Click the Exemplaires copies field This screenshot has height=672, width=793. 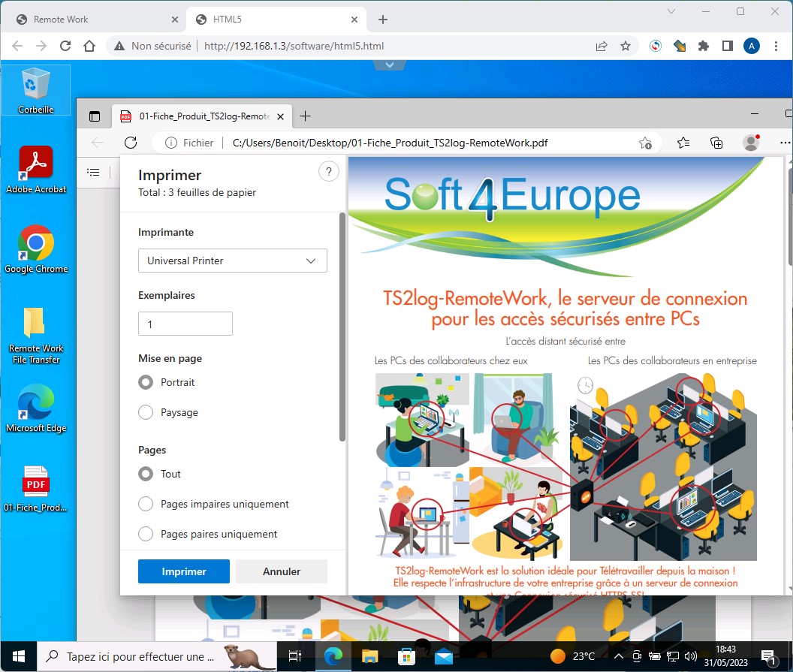[185, 324]
